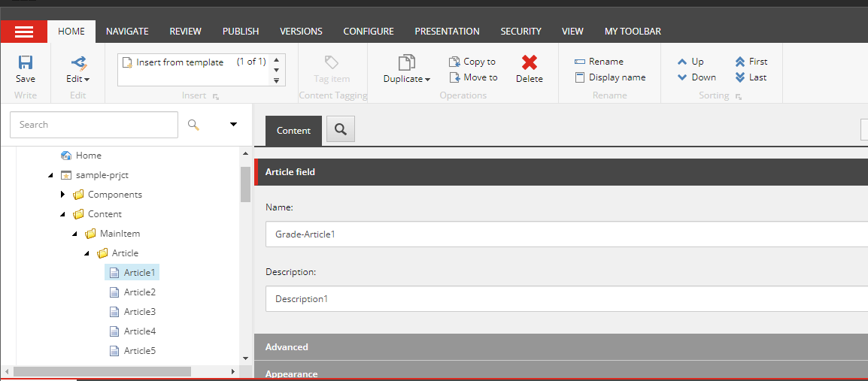Collapse the sample-prjct node

pyautogui.click(x=51, y=175)
